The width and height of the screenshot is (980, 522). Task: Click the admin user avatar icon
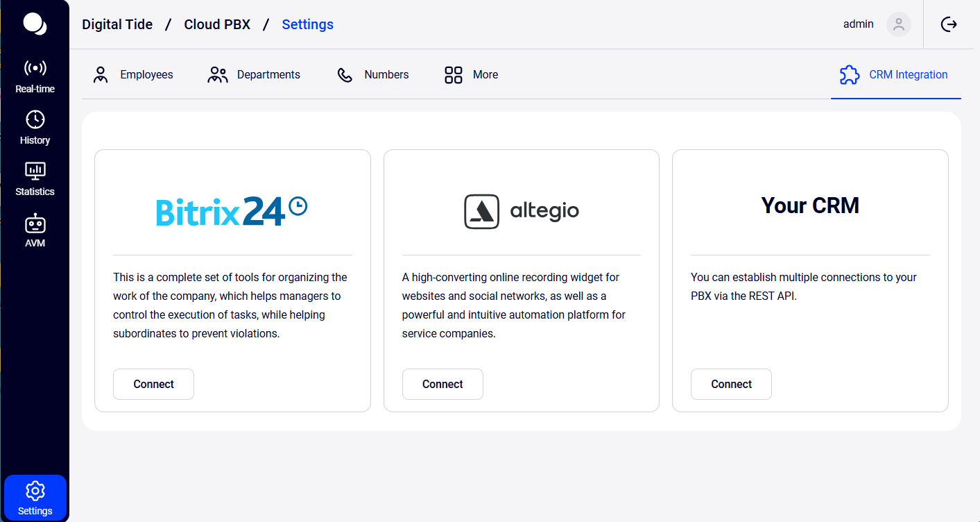pos(898,24)
